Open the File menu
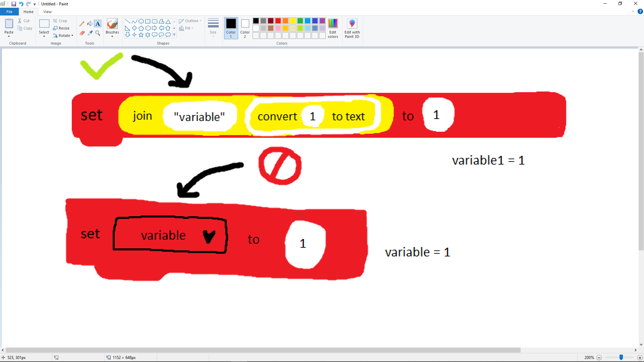Image resolution: width=644 pixels, height=362 pixels. click(9, 12)
